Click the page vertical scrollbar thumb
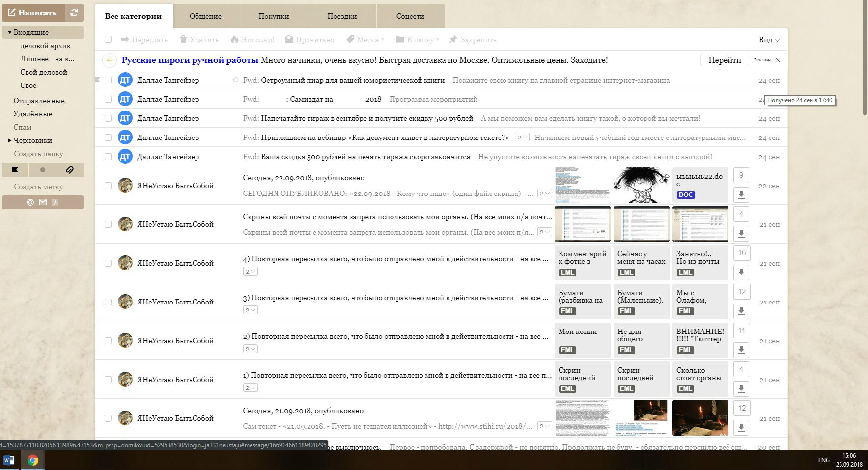 (865, 59)
